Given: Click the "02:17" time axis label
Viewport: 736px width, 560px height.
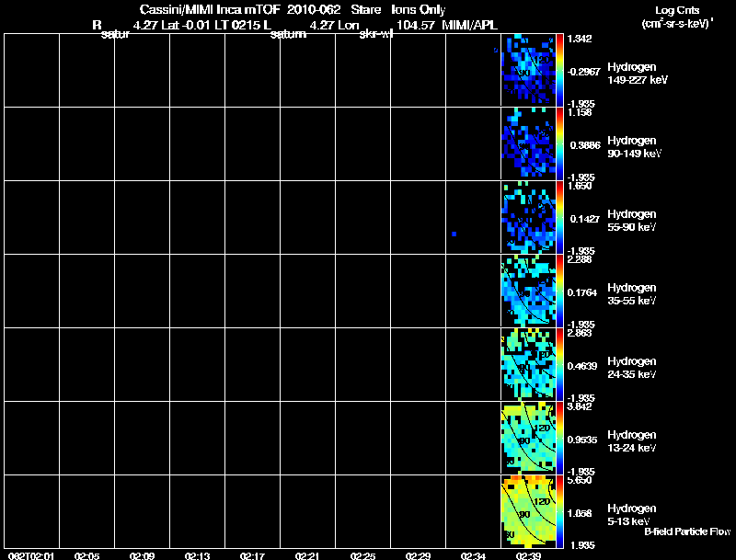Looking at the screenshot, I should pos(252,555).
